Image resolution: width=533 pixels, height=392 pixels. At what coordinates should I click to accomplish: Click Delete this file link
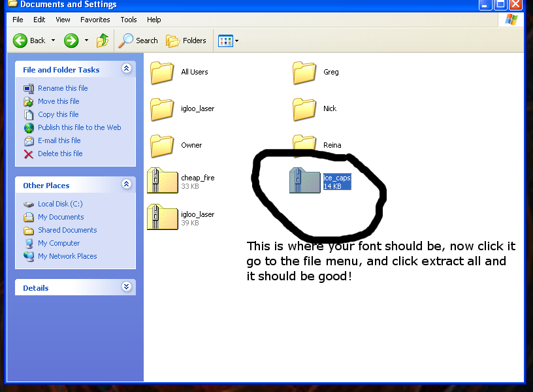click(60, 154)
